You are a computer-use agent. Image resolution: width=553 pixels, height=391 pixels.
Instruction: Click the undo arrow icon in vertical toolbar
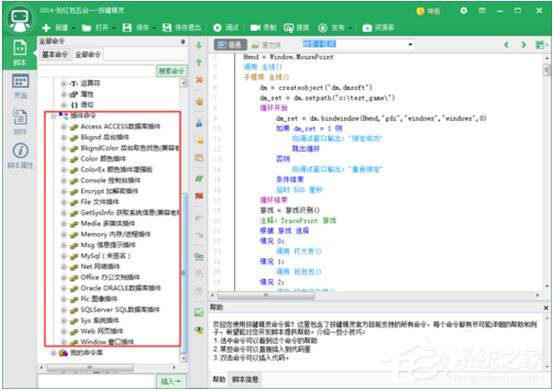(x=199, y=219)
